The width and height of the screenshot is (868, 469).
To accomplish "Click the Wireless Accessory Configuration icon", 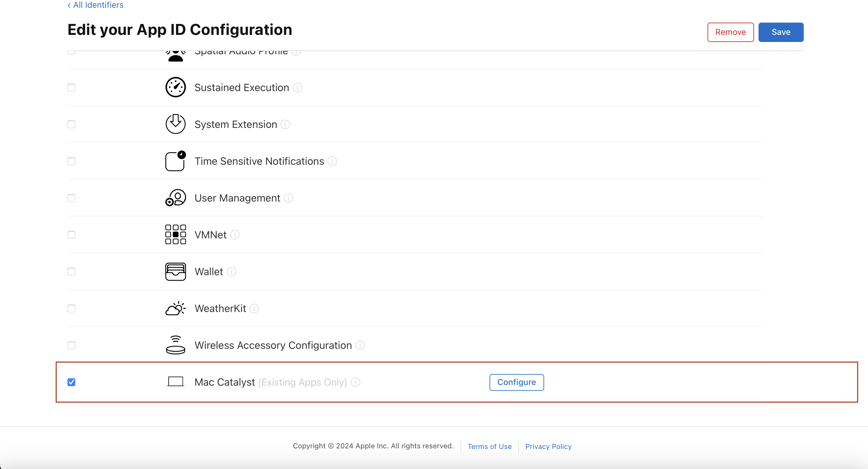I will point(175,345).
